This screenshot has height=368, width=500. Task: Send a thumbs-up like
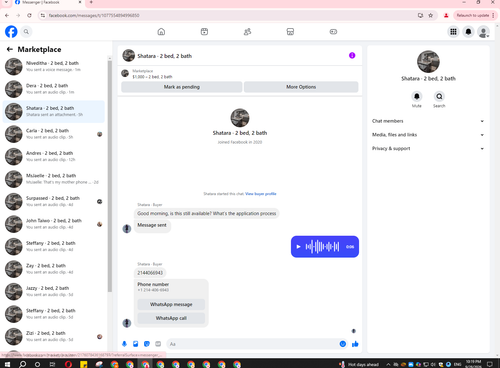355,344
